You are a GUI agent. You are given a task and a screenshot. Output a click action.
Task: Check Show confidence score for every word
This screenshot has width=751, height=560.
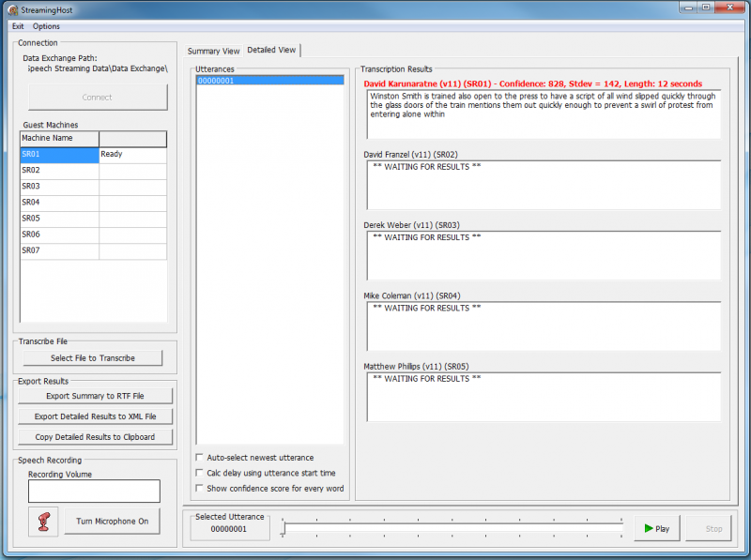(x=199, y=488)
